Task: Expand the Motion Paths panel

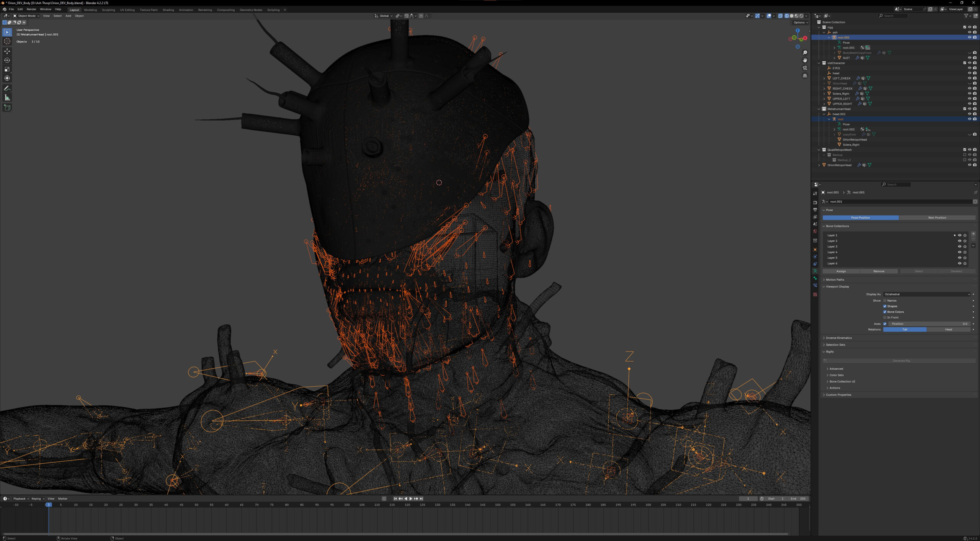Action: (x=835, y=280)
